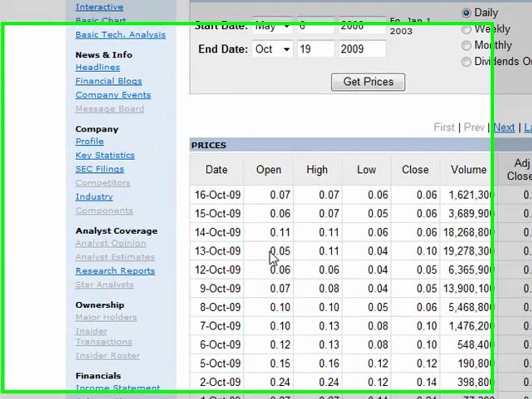
Task: Open Basic Tech. Analysis link
Action: pyautogui.click(x=120, y=34)
